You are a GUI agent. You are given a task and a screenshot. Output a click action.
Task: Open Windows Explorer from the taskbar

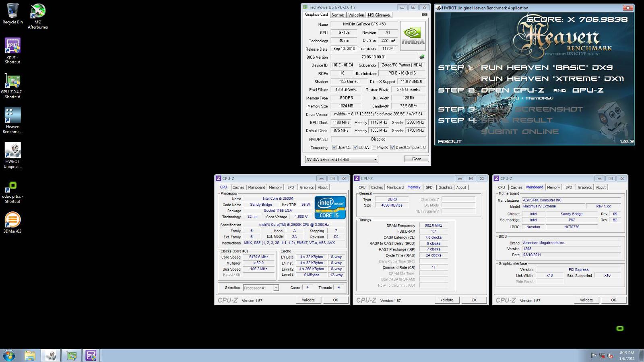(30, 356)
